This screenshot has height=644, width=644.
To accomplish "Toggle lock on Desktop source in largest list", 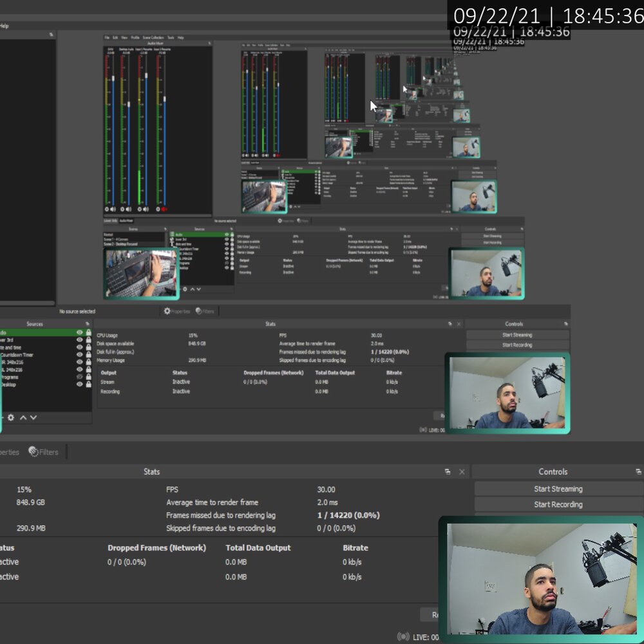I will (88, 384).
